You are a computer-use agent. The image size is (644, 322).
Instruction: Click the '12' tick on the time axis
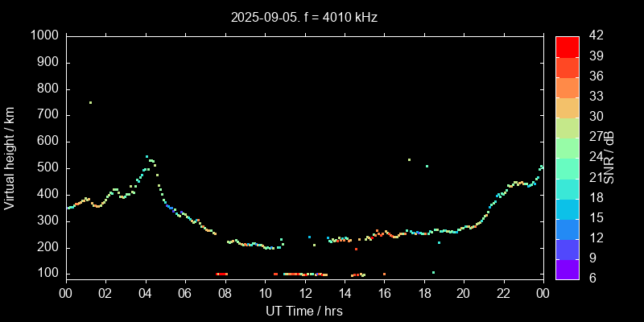[x=304, y=293]
